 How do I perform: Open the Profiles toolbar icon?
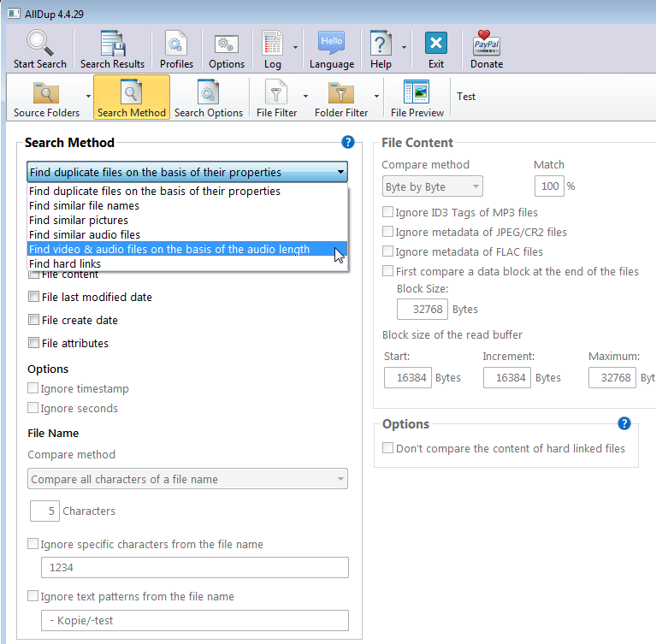176,44
